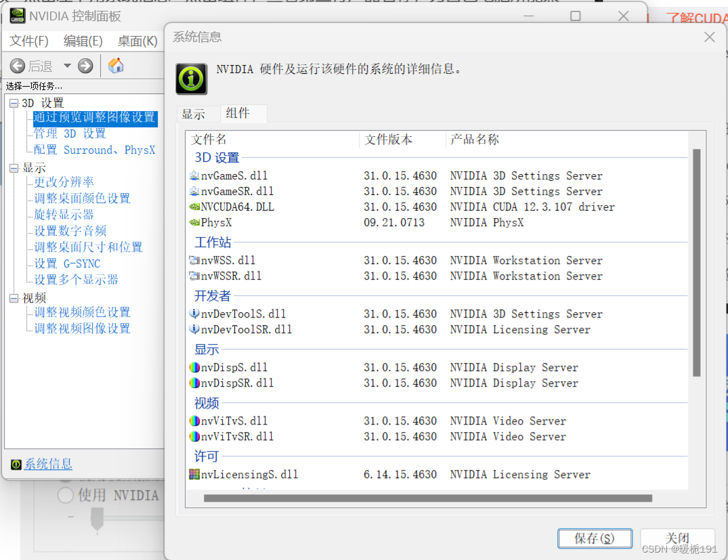Open 旋转显示器 task
The width and height of the screenshot is (728, 560).
(64, 215)
